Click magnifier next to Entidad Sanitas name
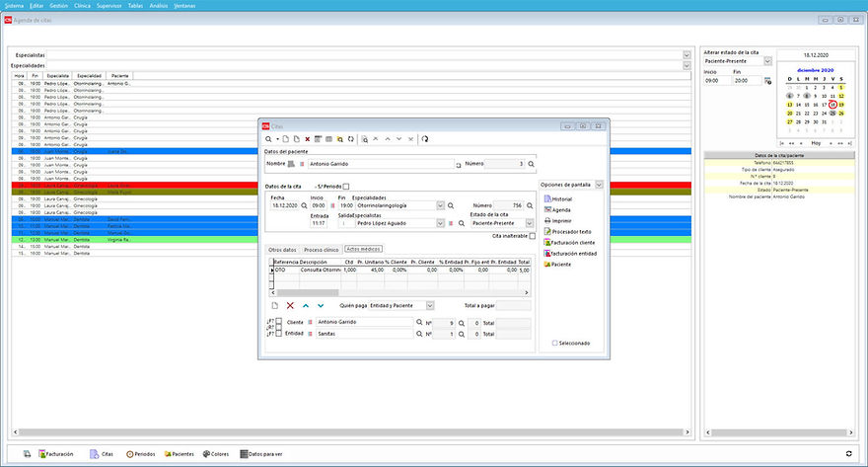Viewport: 868px width, 467px height. (x=419, y=334)
